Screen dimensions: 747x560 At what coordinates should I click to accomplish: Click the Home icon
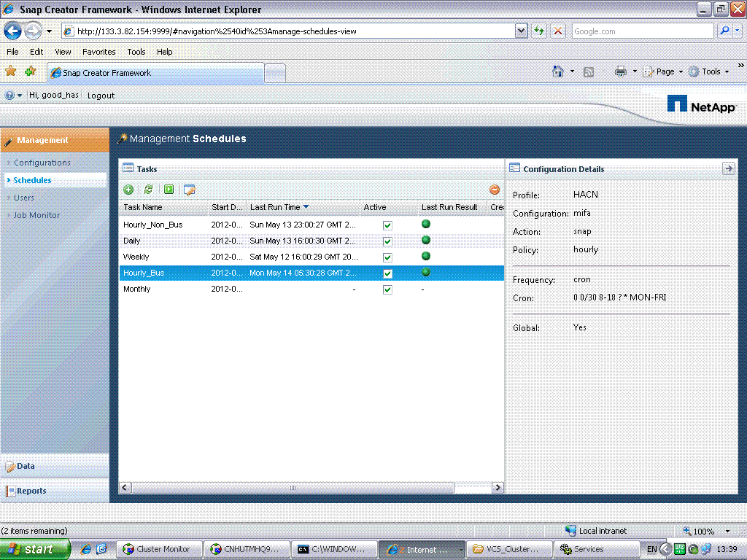click(558, 71)
